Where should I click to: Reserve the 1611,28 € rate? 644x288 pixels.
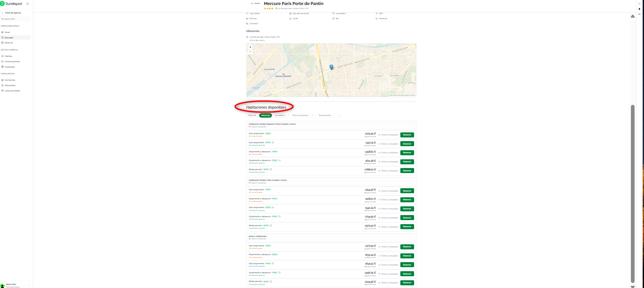pos(407,162)
